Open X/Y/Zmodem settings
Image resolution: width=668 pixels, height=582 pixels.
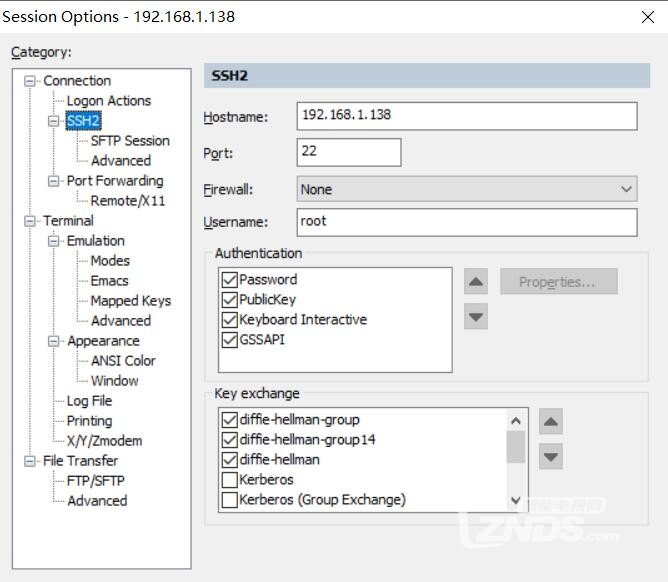[104, 441]
